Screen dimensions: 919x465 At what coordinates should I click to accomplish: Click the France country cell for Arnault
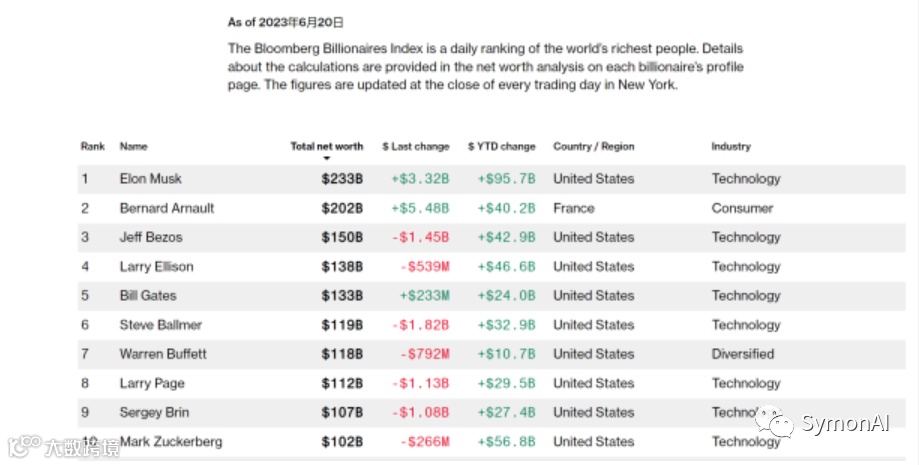[x=573, y=208]
